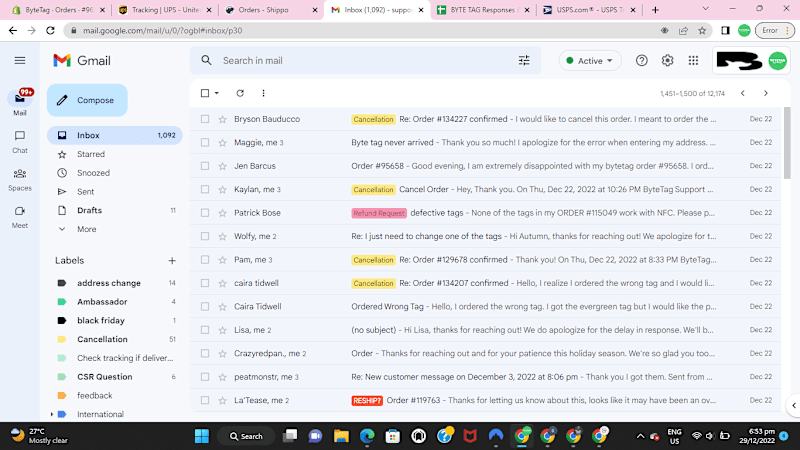Show hidden system tray icons
The image size is (800, 450).
point(640,436)
